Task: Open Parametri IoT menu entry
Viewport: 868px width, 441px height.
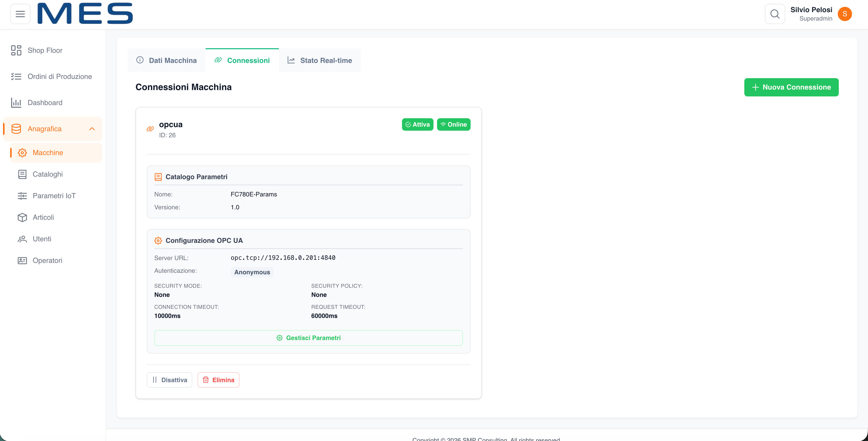Action: 56,196
